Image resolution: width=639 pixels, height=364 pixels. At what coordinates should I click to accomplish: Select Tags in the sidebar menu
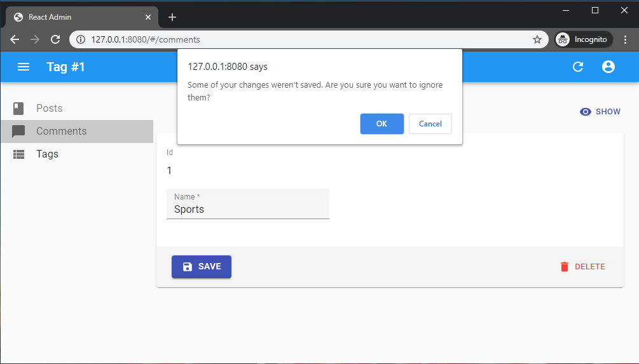48,154
